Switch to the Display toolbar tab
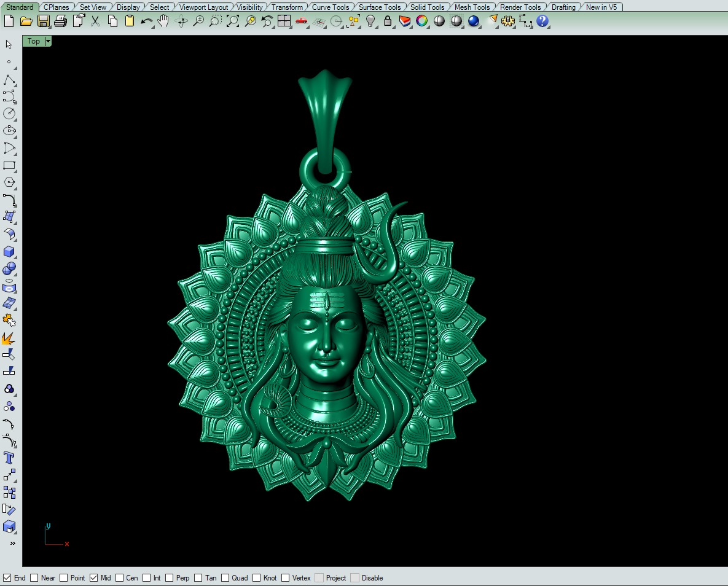 [128, 7]
